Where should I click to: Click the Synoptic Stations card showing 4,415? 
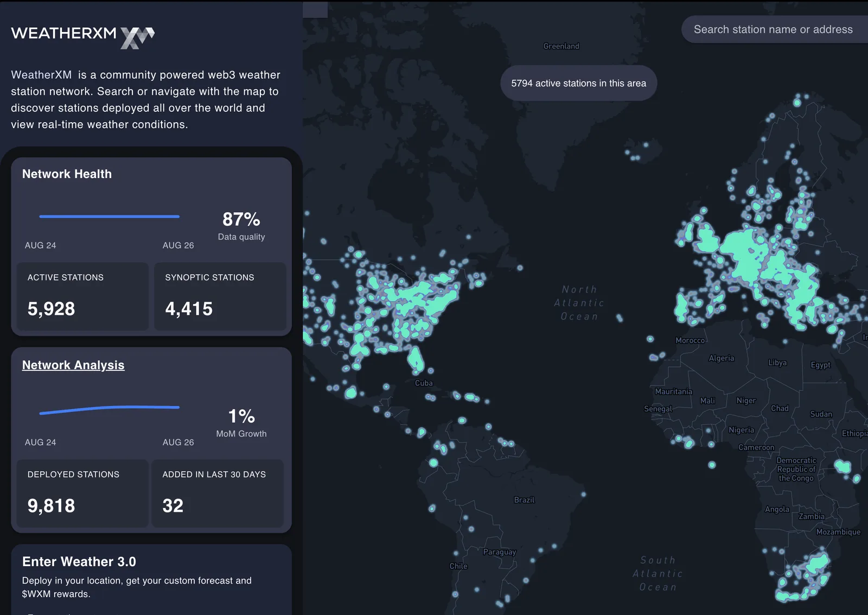(x=220, y=296)
